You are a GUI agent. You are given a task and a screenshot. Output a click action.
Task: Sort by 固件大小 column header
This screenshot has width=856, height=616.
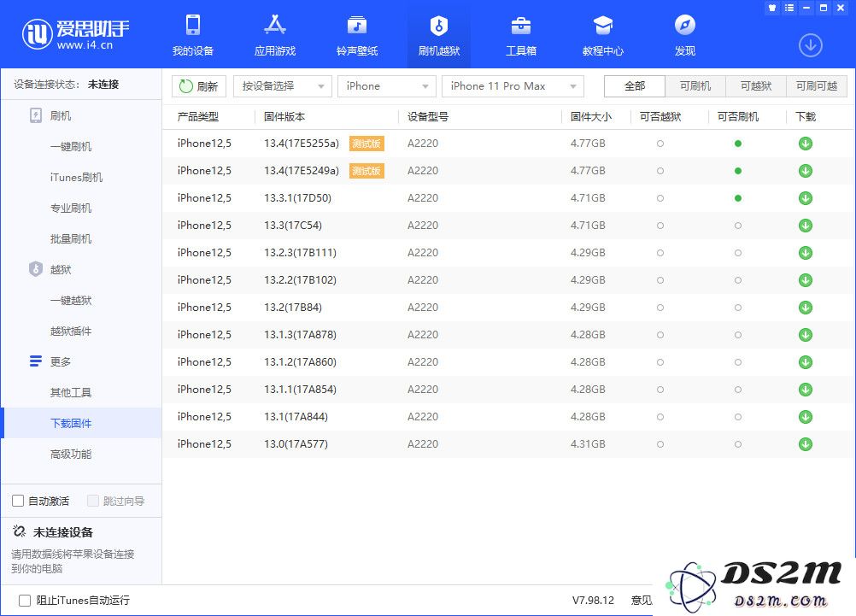[x=590, y=116]
